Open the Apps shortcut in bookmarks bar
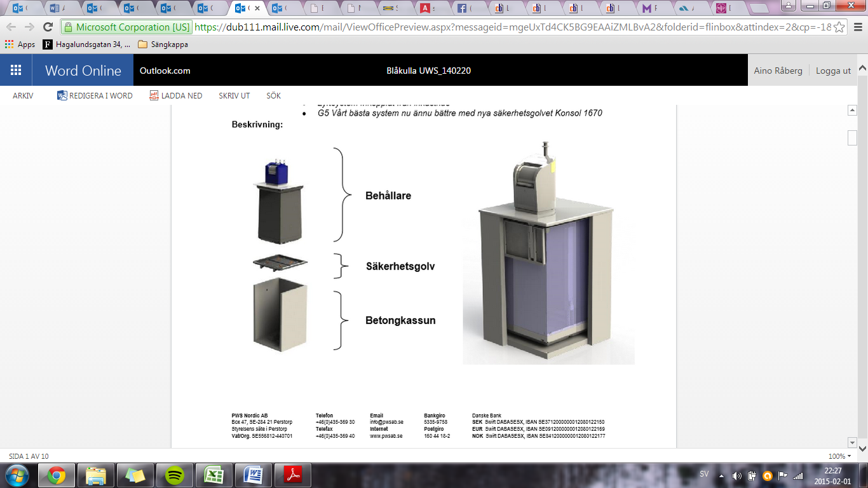The height and width of the screenshot is (488, 868). tap(20, 44)
